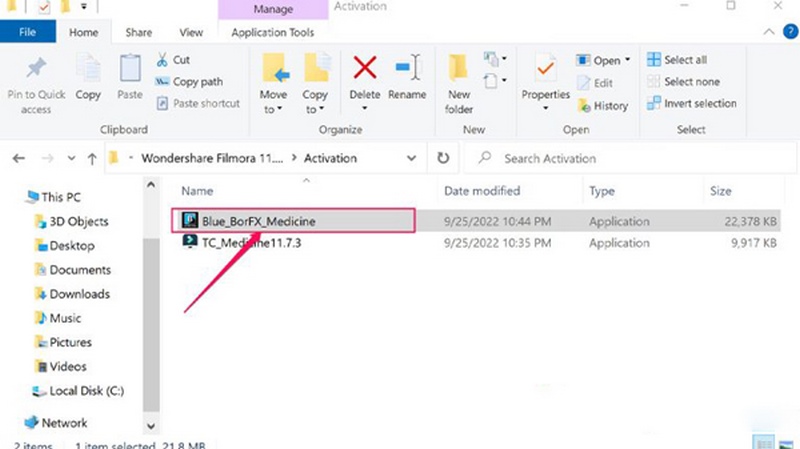Select all items in the folder
This screenshot has width=800, height=449.
[x=677, y=60]
